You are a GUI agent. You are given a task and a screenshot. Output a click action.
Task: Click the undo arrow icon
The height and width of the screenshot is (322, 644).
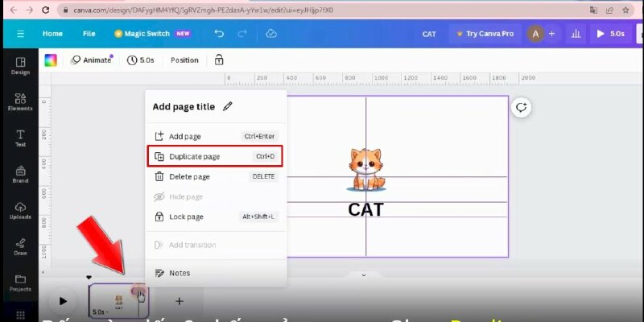click(219, 34)
